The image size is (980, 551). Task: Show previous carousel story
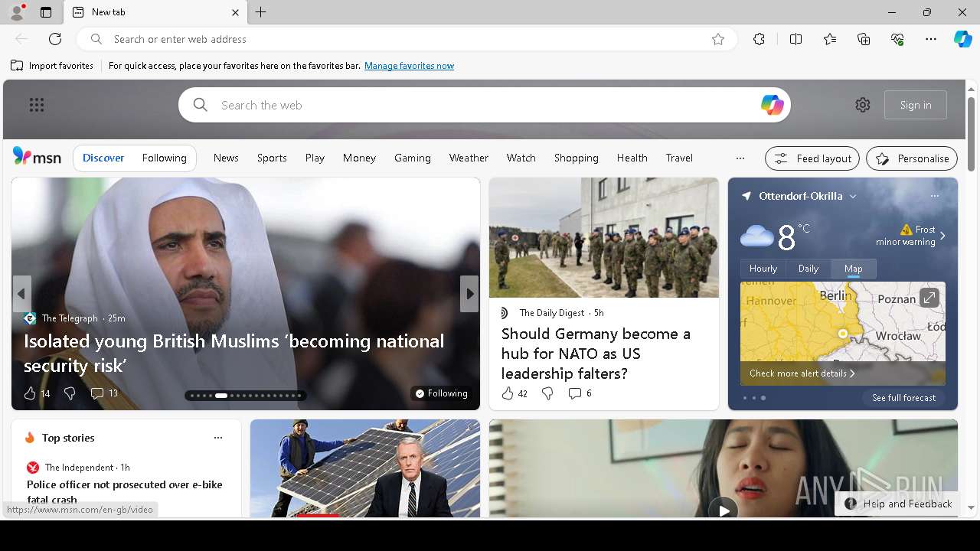coord(21,294)
